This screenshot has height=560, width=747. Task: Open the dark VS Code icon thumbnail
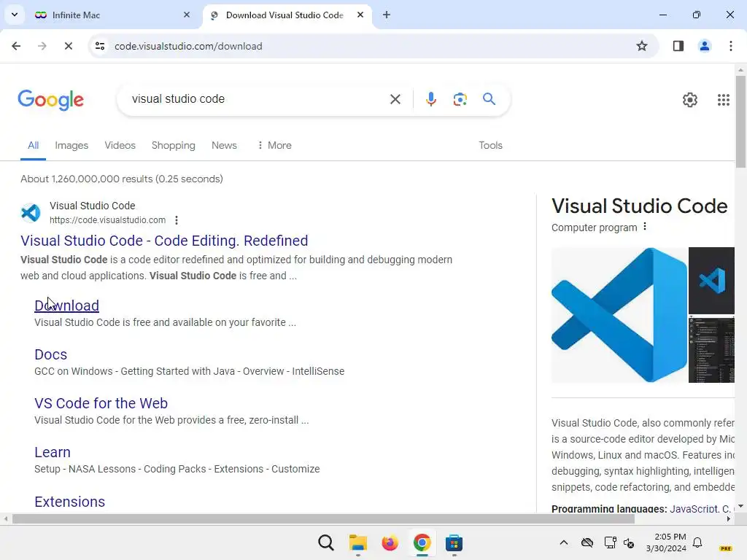tap(711, 281)
